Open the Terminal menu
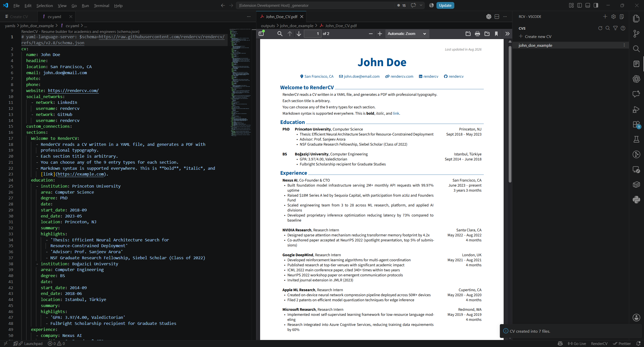 click(101, 6)
